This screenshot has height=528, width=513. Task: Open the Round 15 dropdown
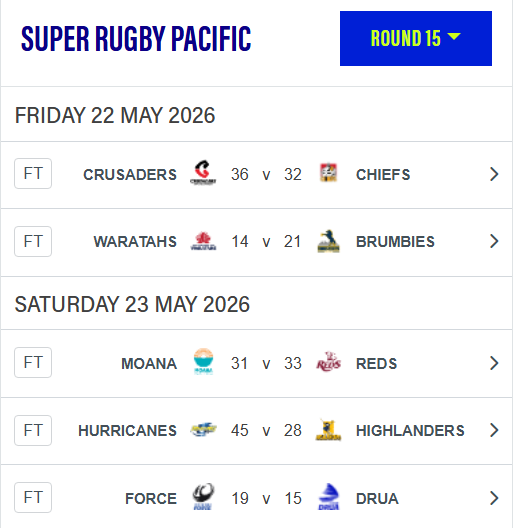point(416,38)
